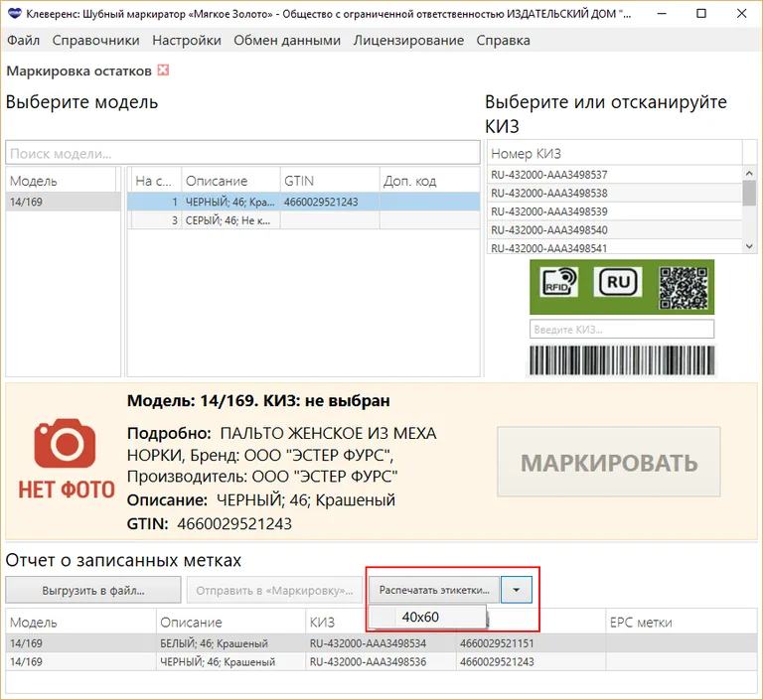This screenshot has width=763, height=700.
Task: Open the Справочники menu
Action: [x=95, y=41]
